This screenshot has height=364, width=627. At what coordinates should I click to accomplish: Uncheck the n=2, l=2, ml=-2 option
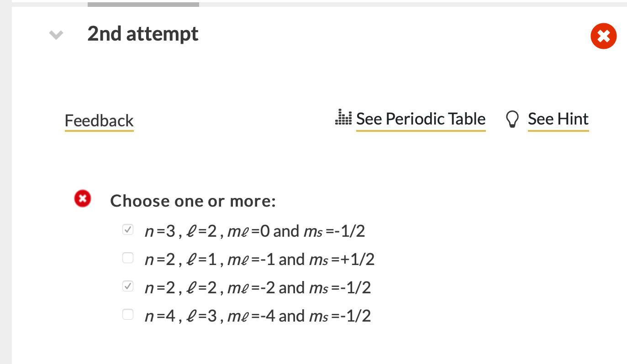[127, 286]
